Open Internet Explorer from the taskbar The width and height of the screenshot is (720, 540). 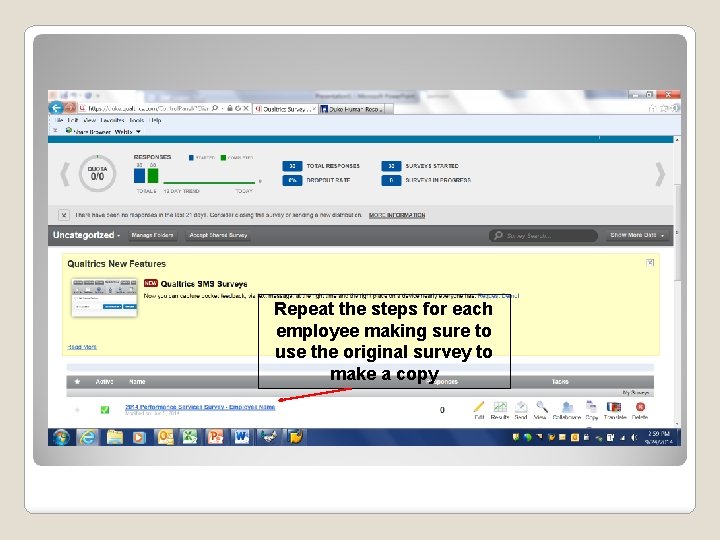[x=88, y=437]
